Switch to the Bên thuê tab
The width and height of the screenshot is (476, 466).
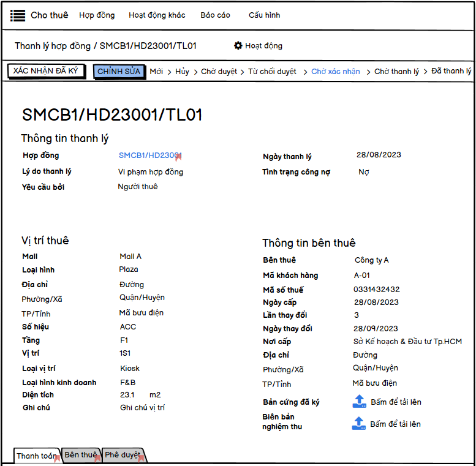(x=81, y=455)
